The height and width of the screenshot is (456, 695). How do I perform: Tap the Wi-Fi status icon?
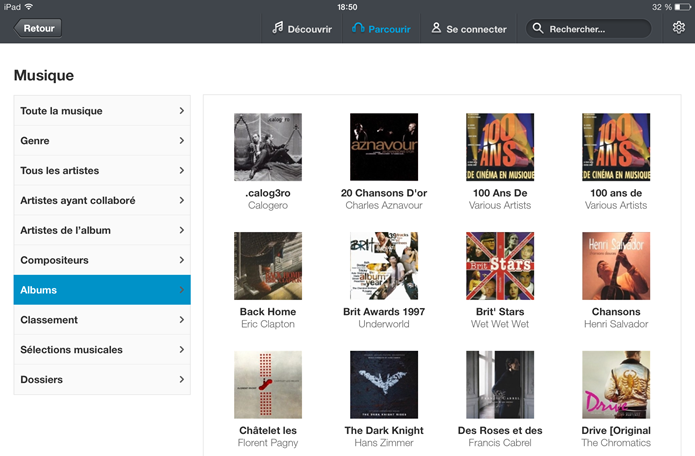(29, 7)
